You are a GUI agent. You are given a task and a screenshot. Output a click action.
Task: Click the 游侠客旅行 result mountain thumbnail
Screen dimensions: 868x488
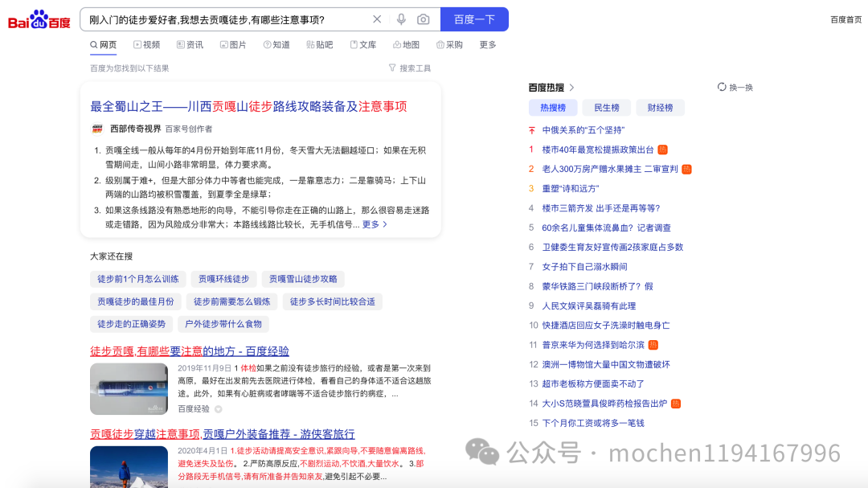(129, 466)
